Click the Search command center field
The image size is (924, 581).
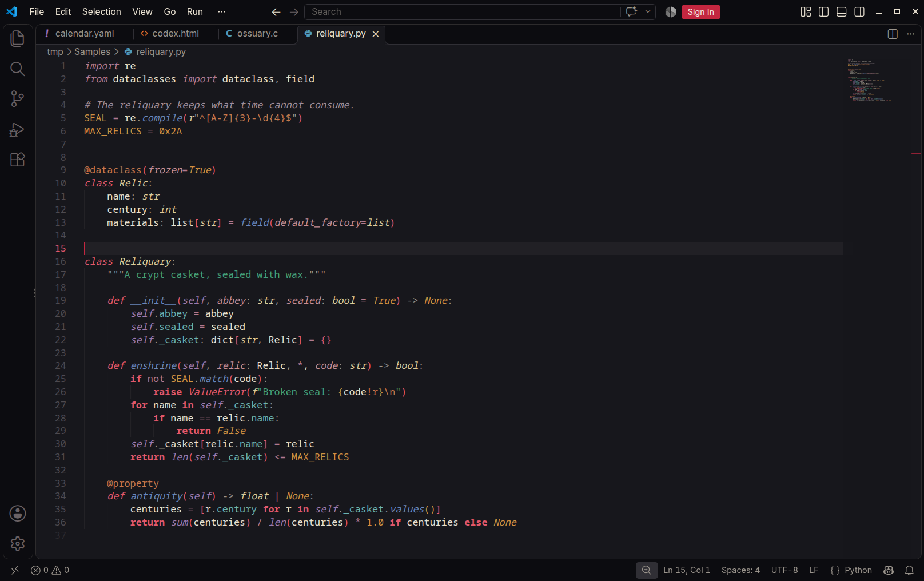pyautogui.click(x=462, y=12)
